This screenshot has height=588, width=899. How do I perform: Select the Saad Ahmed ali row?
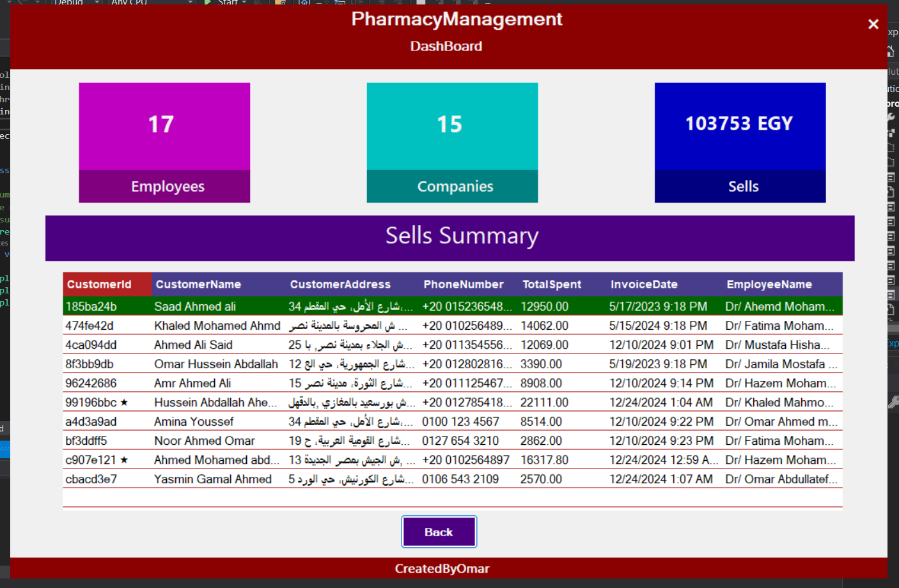[195, 307]
